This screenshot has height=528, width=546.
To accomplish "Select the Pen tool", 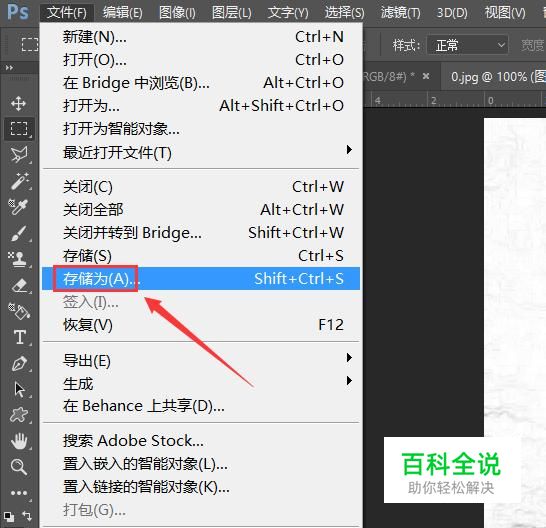I will click(x=19, y=363).
